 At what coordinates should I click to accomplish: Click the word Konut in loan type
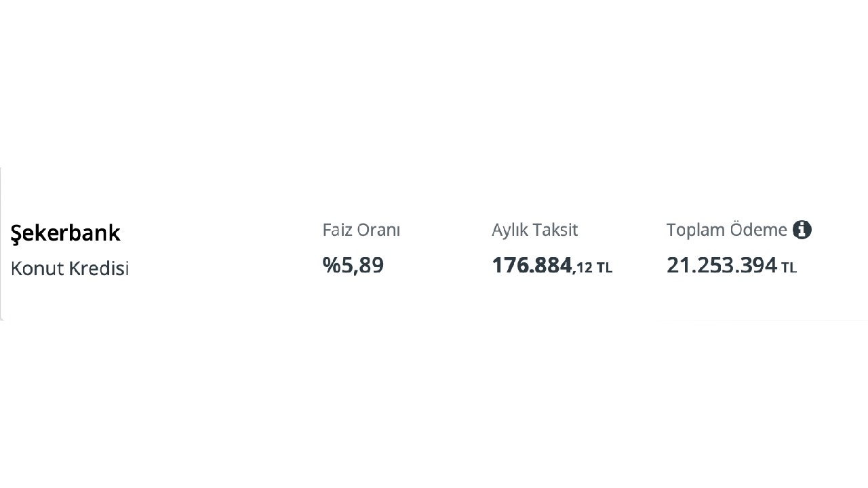[x=39, y=268]
